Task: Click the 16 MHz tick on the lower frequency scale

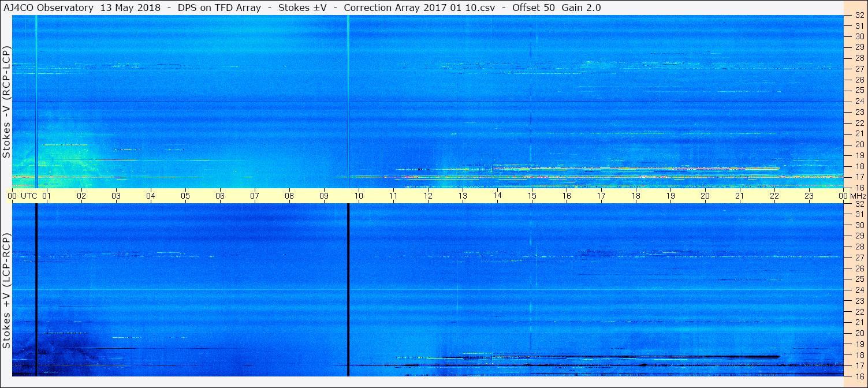Action: (x=859, y=376)
